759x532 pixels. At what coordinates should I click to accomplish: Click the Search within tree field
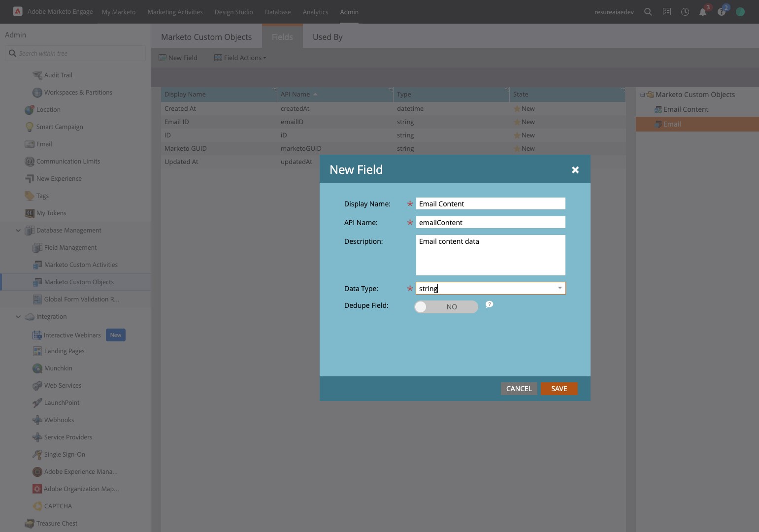coord(75,53)
